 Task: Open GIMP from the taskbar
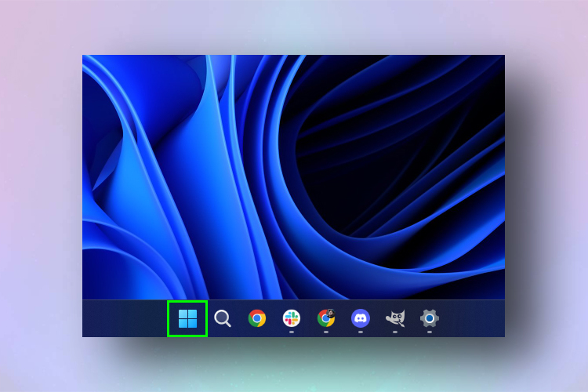(x=395, y=318)
